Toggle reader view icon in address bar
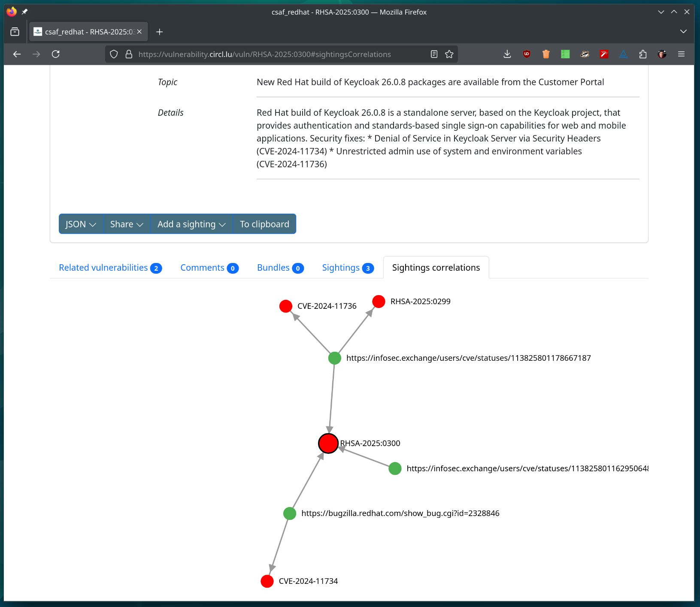The image size is (700, 607). (434, 54)
